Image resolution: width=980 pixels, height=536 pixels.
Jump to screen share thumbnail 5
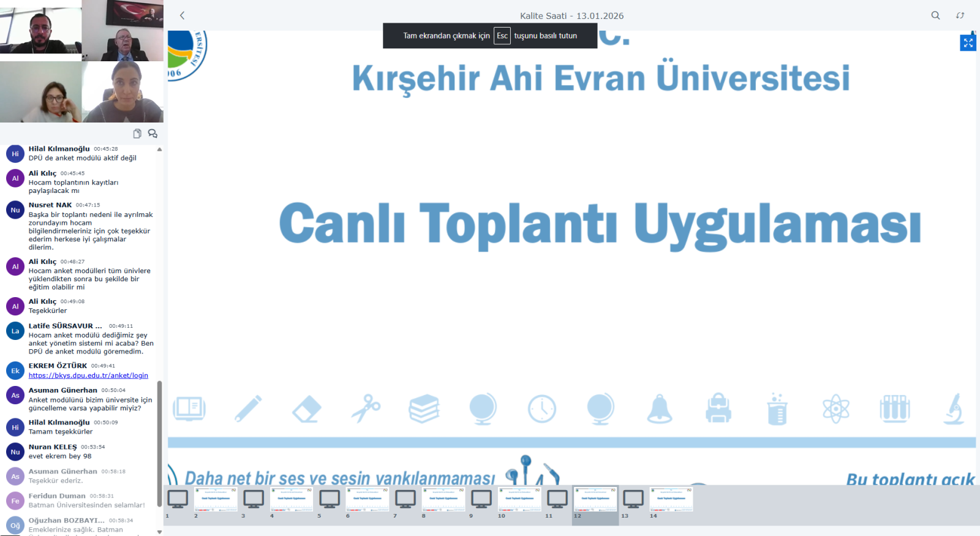coord(330,499)
